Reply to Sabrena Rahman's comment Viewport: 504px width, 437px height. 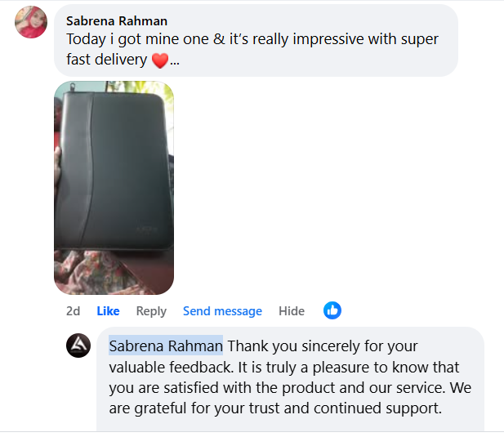tap(151, 311)
